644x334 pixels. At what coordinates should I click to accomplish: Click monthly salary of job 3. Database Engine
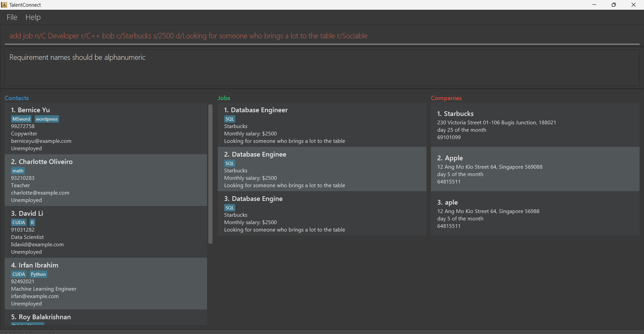[250, 222]
